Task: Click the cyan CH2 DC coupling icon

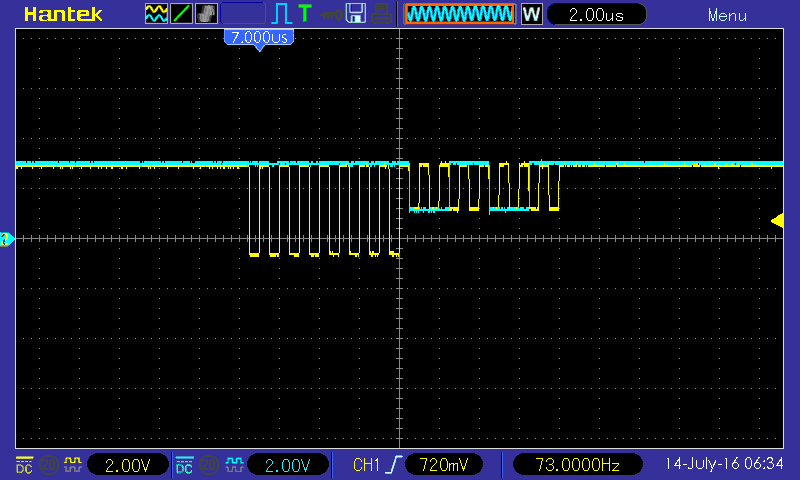Action: click(184, 464)
